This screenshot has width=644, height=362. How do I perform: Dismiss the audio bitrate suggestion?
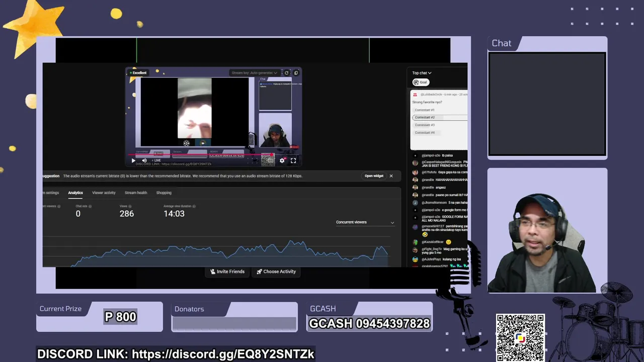pyautogui.click(x=391, y=176)
